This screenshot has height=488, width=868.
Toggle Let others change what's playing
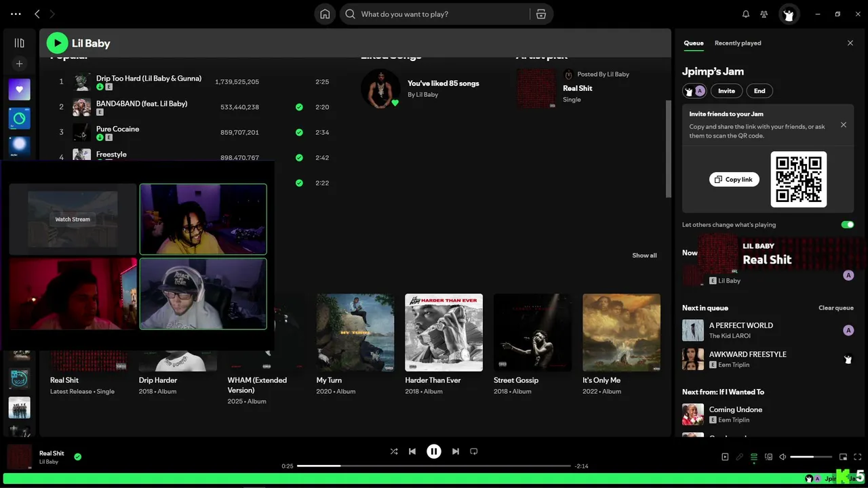click(x=848, y=224)
